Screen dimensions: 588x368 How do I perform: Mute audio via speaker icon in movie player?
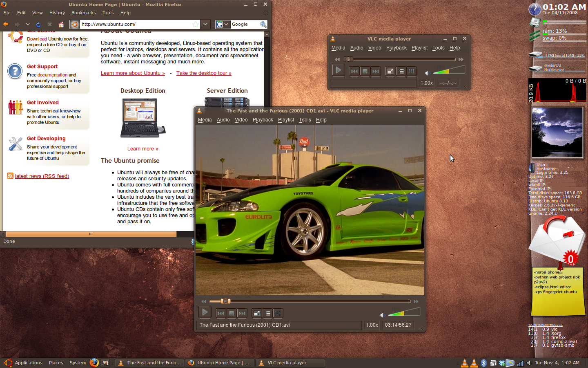(383, 315)
